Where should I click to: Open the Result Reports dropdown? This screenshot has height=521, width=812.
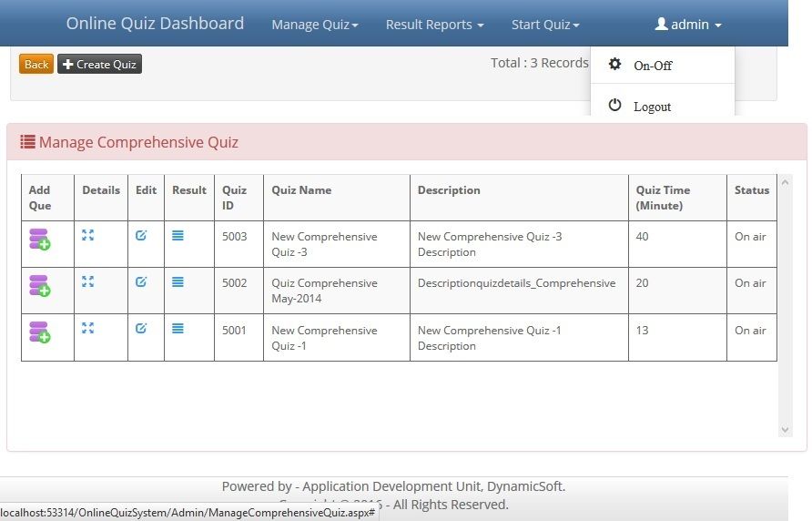(434, 25)
